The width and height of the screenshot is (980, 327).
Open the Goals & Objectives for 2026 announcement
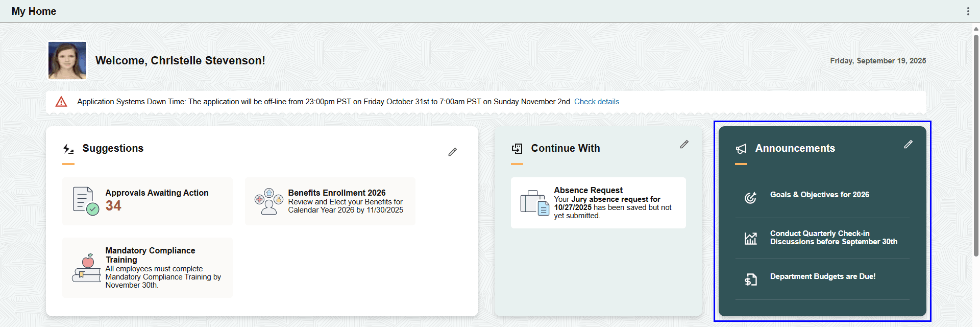click(820, 195)
